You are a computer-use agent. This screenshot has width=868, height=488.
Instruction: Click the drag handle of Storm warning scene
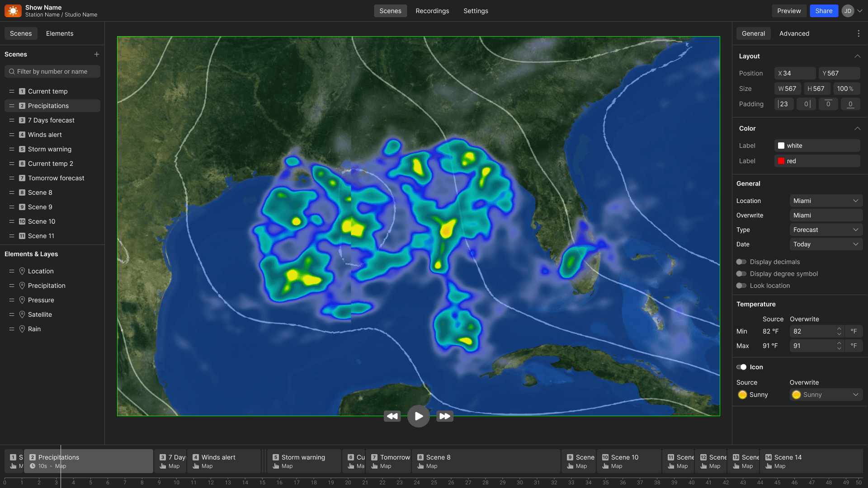(x=12, y=149)
